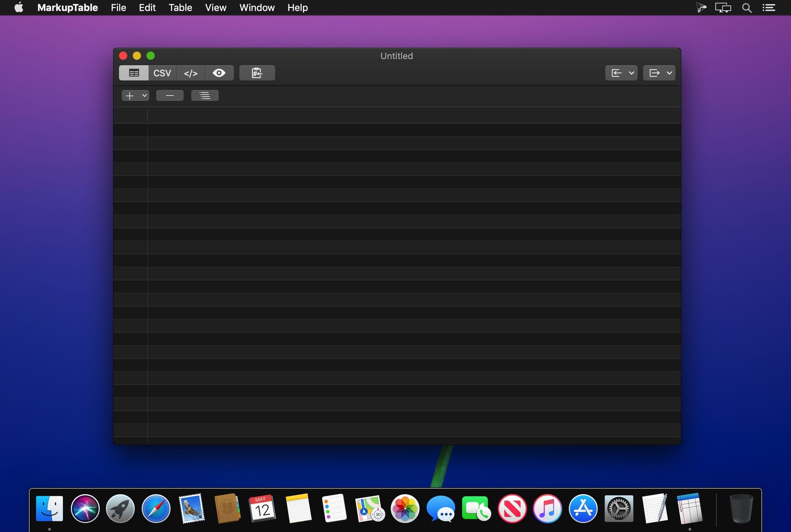Screen dimensions: 791x532
Task: Click the minus remove button
Action: click(x=170, y=96)
